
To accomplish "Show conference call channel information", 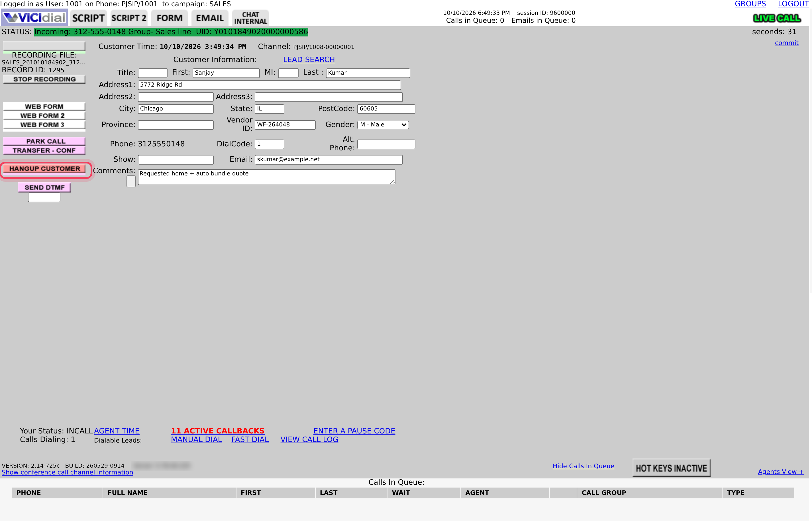I will click(68, 472).
